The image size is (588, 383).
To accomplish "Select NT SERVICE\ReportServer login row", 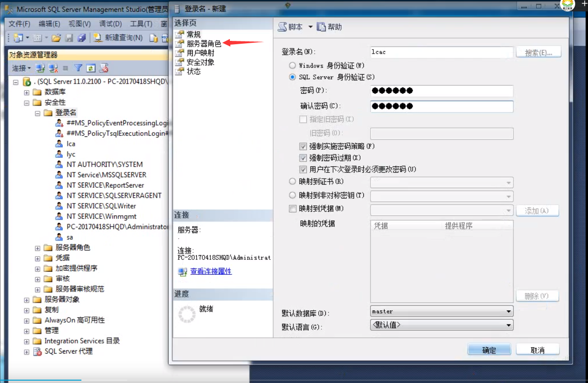I will pos(105,185).
